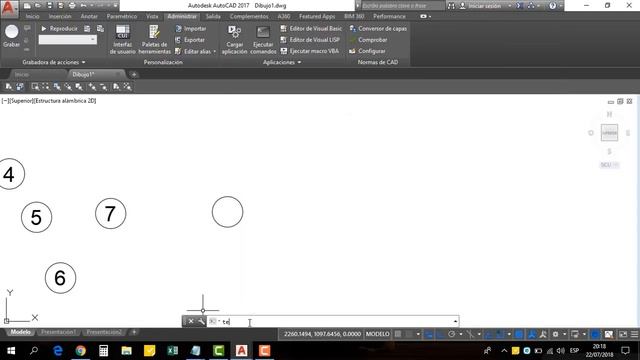The width and height of the screenshot is (640, 360).
Task: Toggle snap mode in status bar
Action: tap(409, 334)
